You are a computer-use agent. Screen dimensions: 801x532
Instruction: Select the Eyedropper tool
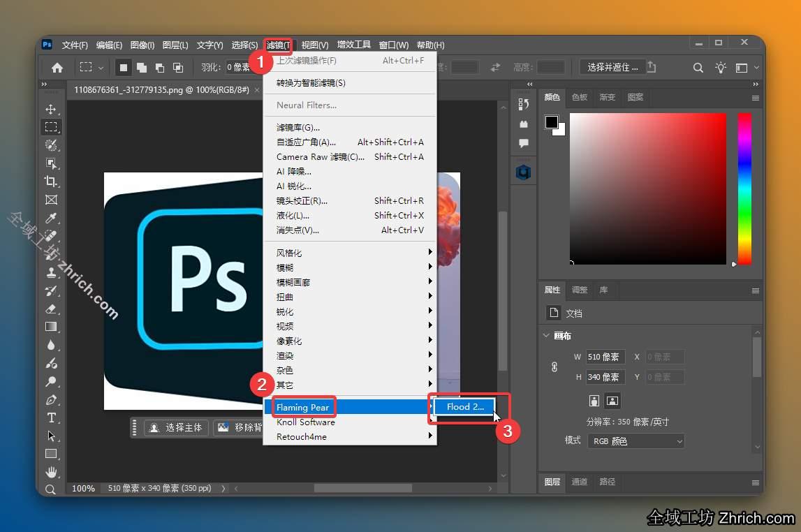(x=50, y=218)
